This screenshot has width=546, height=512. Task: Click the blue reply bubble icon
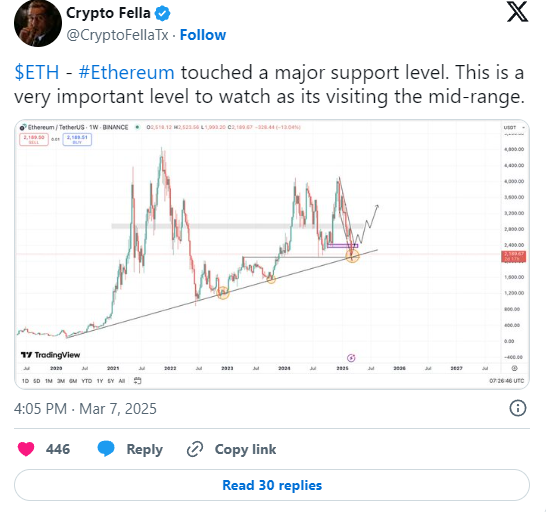pyautogui.click(x=106, y=448)
